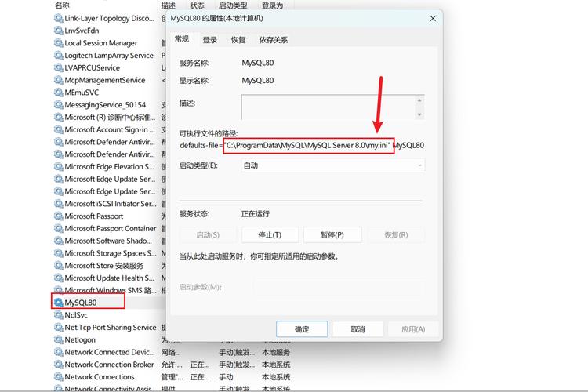Image resolution: width=588 pixels, height=392 pixels.
Task: Click 正在运行 service status text
Action: pos(256,214)
